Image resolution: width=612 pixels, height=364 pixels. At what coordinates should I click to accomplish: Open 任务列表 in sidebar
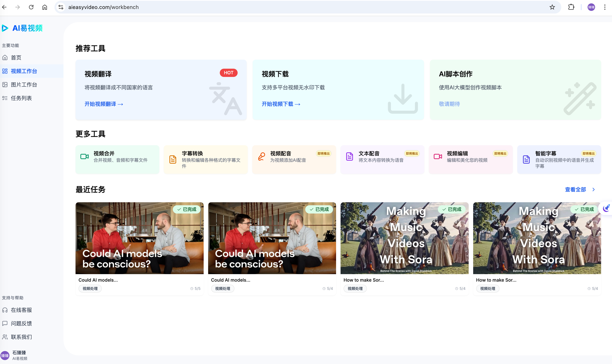[21, 98]
